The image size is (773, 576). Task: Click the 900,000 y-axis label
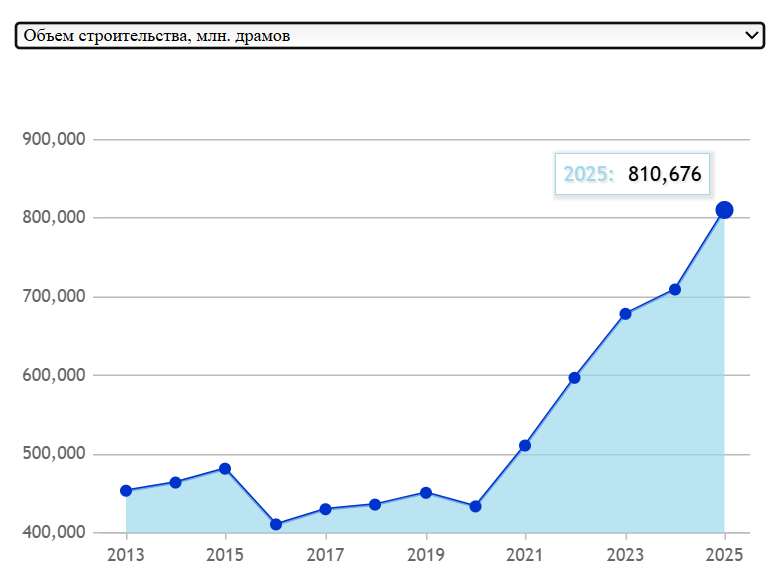[x=53, y=140]
